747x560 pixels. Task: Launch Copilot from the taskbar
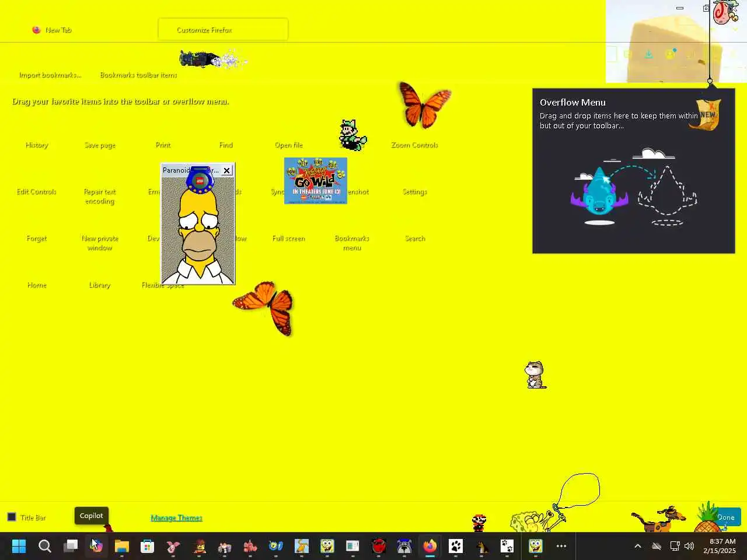coord(96,547)
